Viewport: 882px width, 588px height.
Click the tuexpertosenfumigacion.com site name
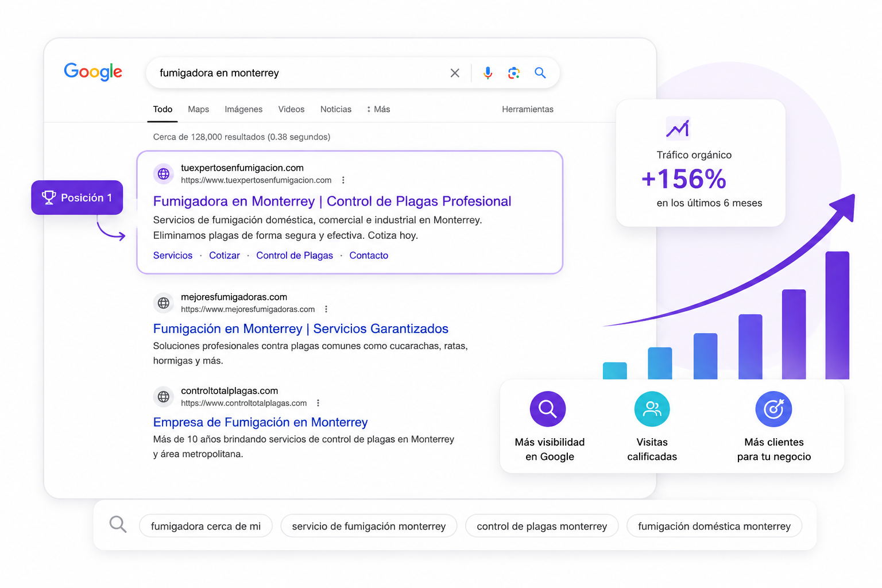pyautogui.click(x=242, y=168)
